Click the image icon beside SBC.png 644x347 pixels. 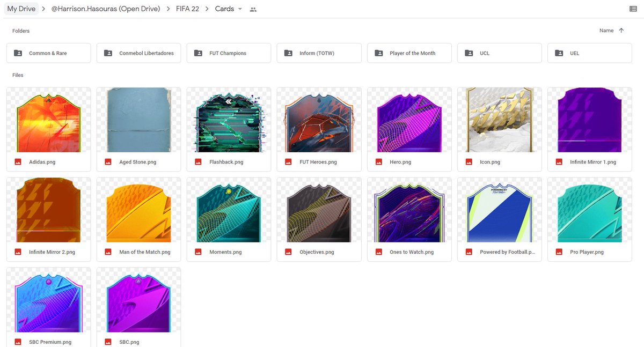pos(108,342)
